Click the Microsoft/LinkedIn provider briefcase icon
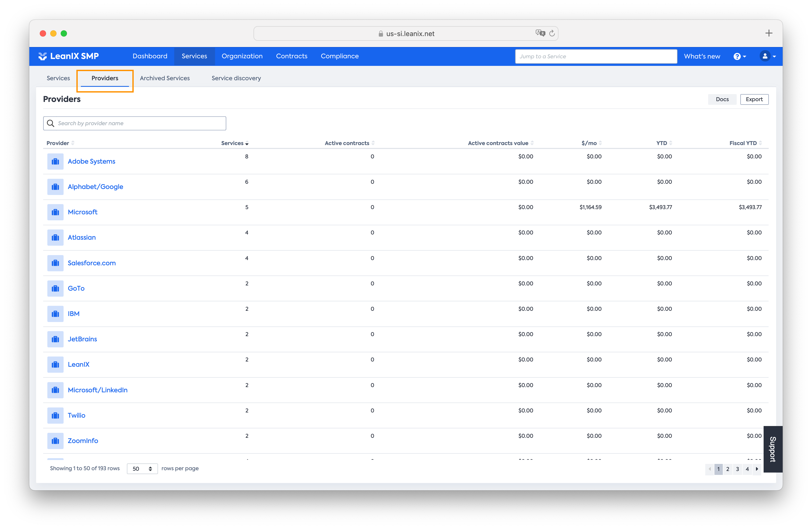The width and height of the screenshot is (812, 529). (x=55, y=390)
